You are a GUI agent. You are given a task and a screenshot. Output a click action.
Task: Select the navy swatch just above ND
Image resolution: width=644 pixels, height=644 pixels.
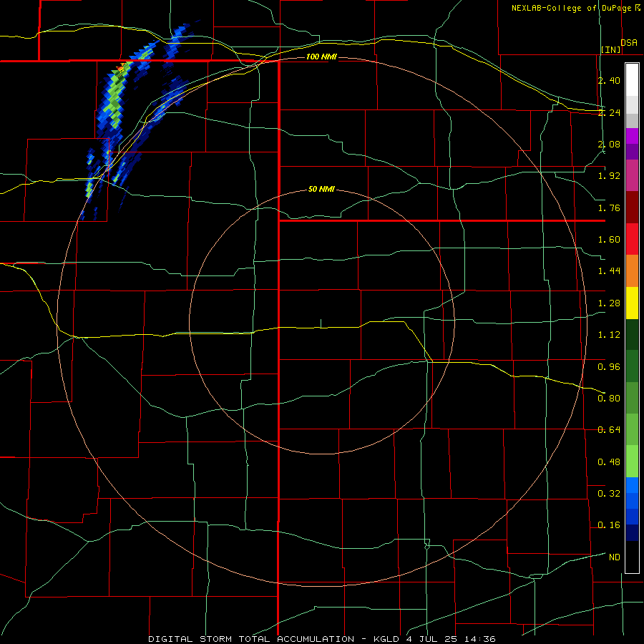click(632, 533)
